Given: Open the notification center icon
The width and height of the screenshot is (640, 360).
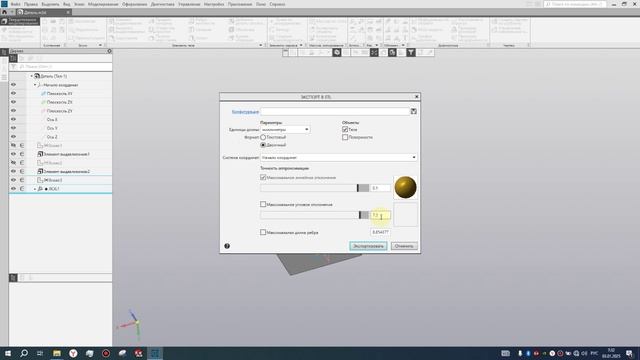Looking at the screenshot, I should pos(629,353).
